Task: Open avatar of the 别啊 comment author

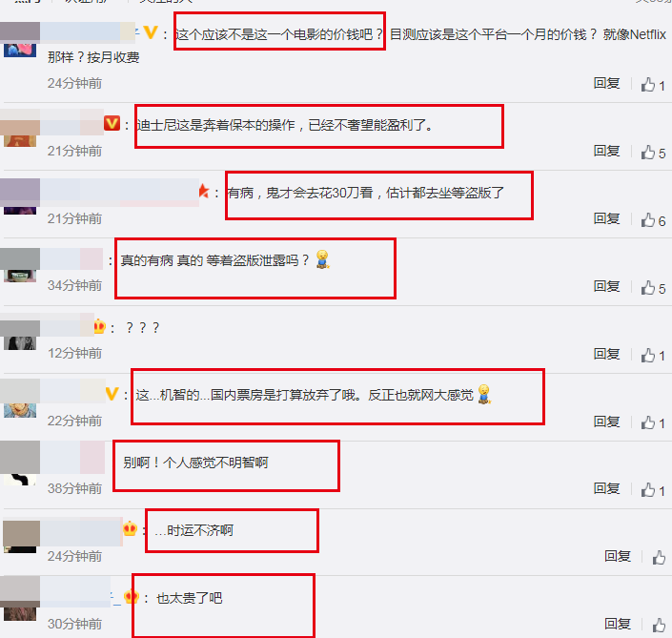Action: point(20,463)
